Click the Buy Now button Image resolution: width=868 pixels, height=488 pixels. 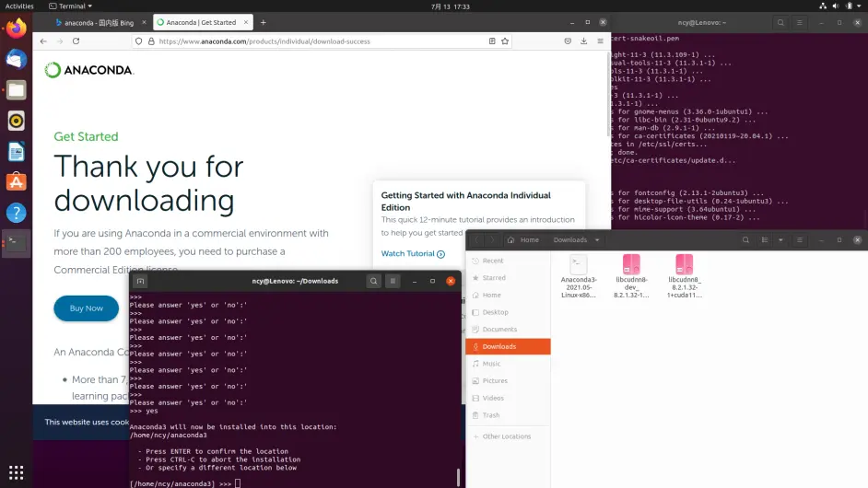(87, 308)
